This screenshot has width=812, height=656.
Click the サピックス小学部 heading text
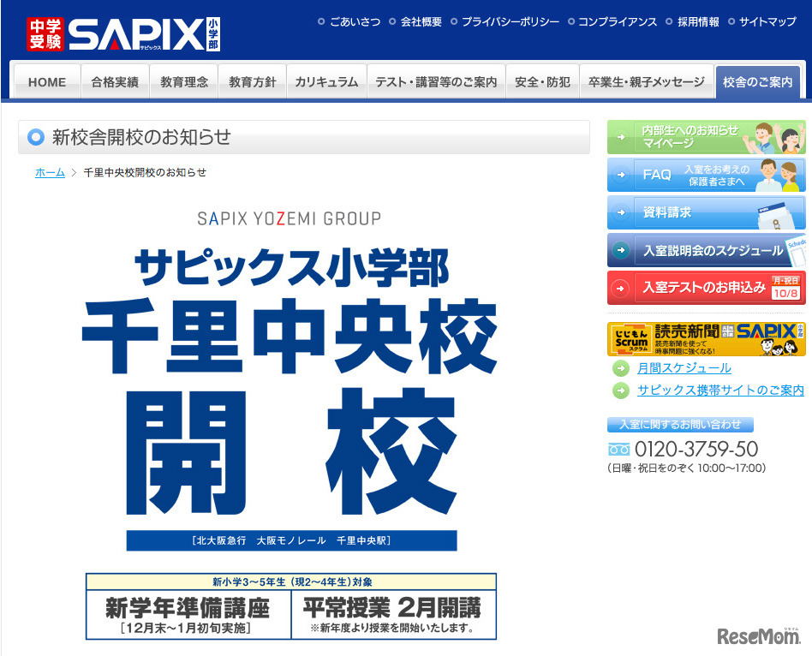291,266
